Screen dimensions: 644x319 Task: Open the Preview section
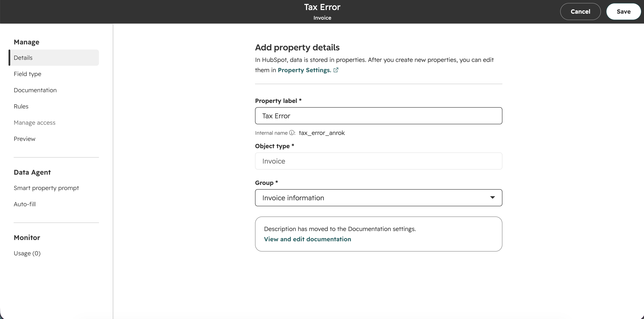tap(25, 139)
